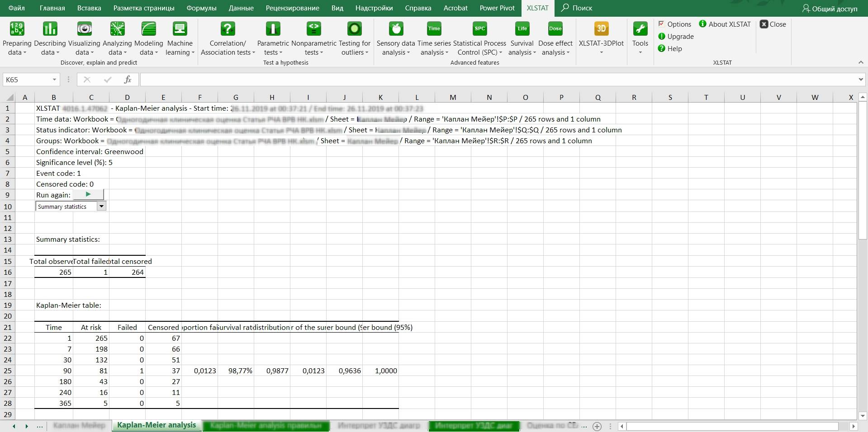
Task: Click in the formula bar input
Action: click(x=498, y=80)
